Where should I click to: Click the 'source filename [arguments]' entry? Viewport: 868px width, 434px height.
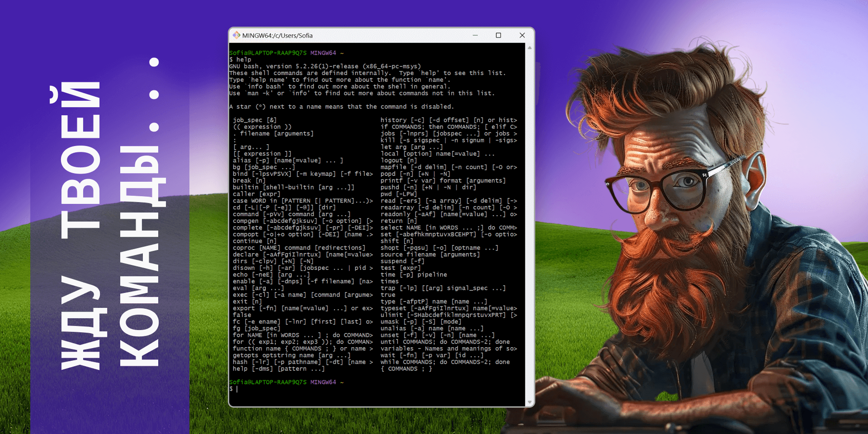pyautogui.click(x=430, y=255)
